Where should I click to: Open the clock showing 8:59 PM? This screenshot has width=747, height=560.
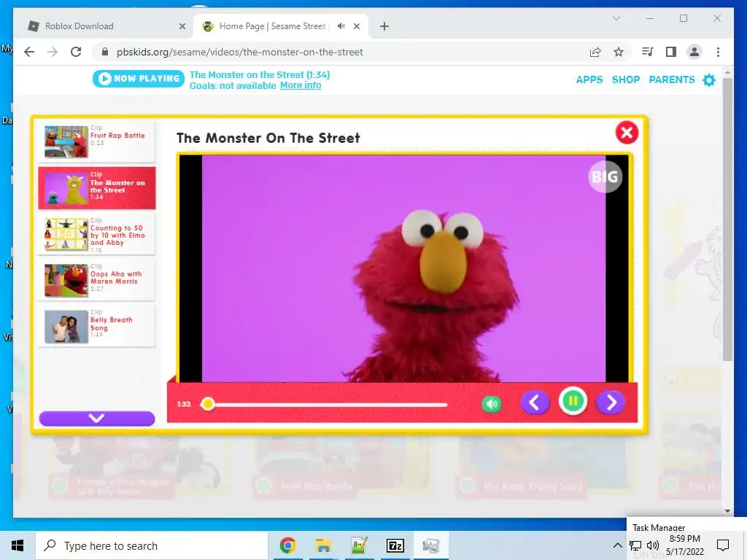[684, 545]
